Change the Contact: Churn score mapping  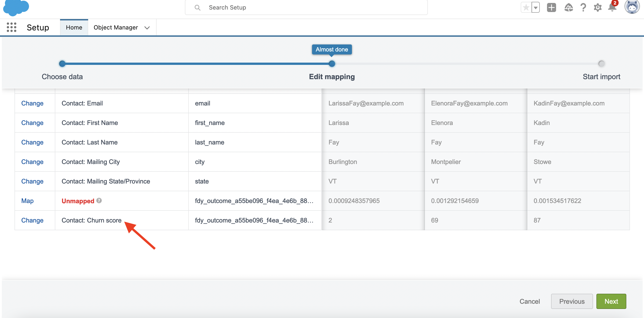32,220
